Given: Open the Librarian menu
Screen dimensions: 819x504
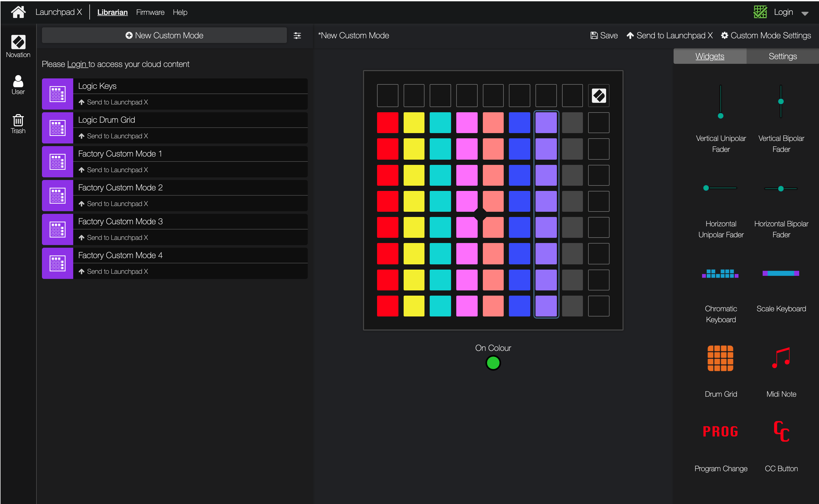Looking at the screenshot, I should 112,12.
